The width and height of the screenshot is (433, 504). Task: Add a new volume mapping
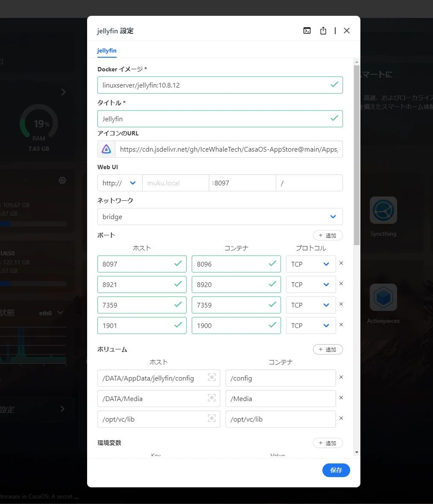pos(328,350)
